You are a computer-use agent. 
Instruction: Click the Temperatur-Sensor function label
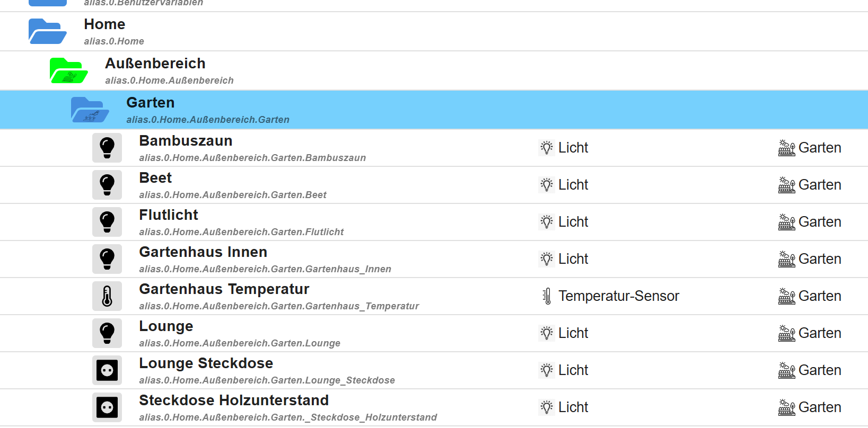pyautogui.click(x=618, y=296)
